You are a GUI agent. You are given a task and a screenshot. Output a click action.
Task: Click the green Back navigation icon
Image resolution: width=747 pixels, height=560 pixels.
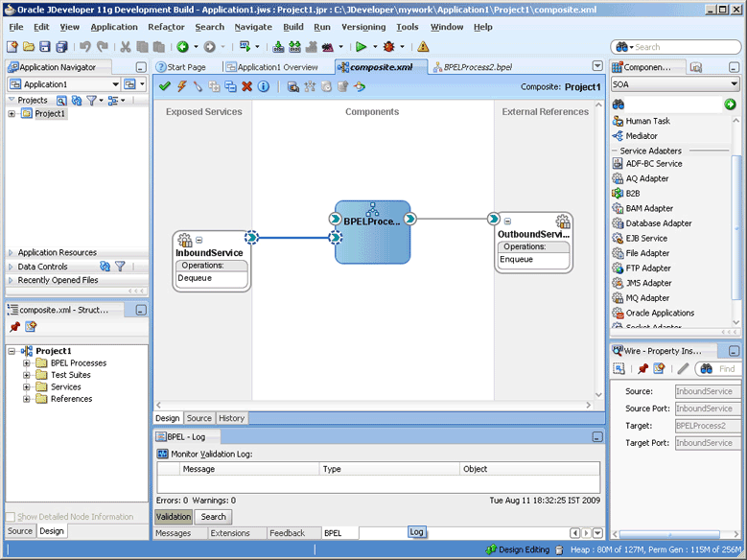coord(182,47)
